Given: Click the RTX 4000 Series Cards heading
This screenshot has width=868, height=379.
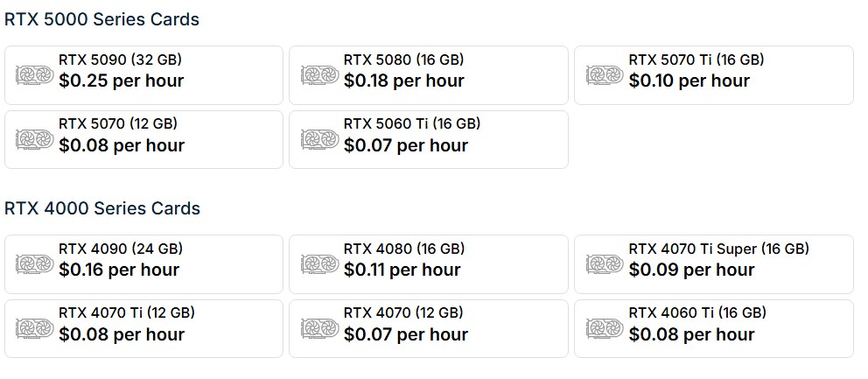Looking at the screenshot, I should pos(102,208).
